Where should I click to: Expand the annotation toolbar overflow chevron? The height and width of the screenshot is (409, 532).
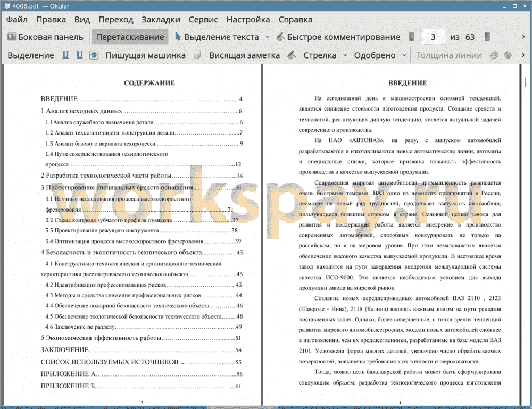pos(523,55)
